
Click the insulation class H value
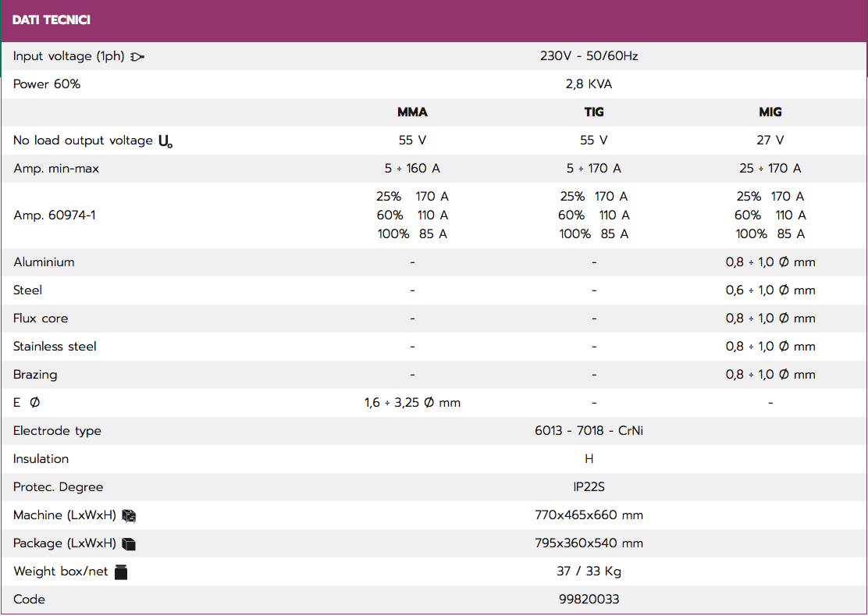click(x=589, y=459)
